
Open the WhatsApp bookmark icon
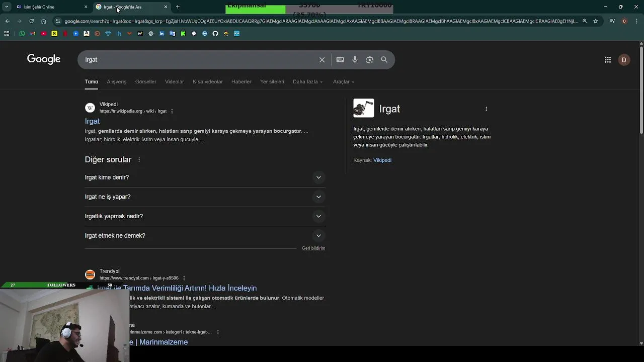click(x=22, y=34)
